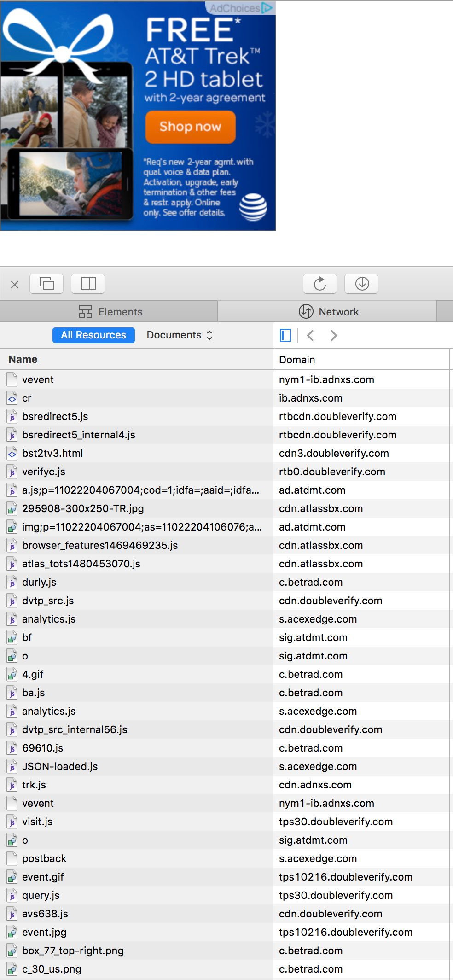Select the All Resources filter
The height and width of the screenshot is (980, 453).
point(93,335)
